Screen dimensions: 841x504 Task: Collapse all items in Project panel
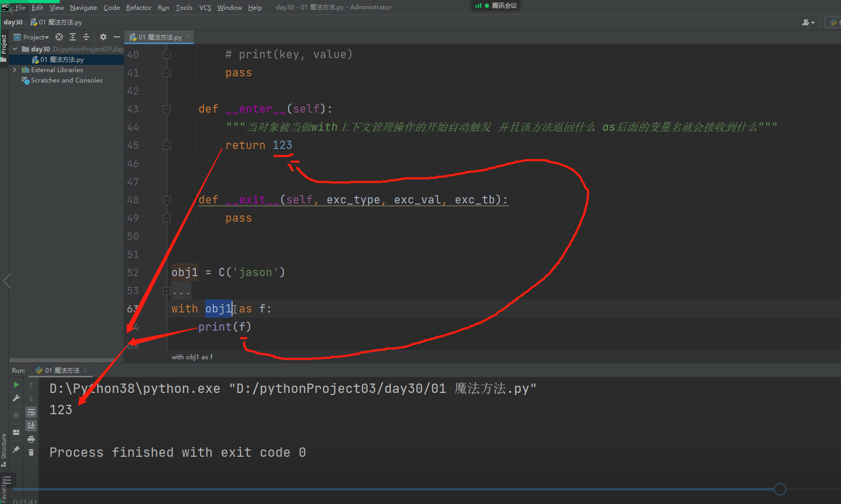click(86, 37)
